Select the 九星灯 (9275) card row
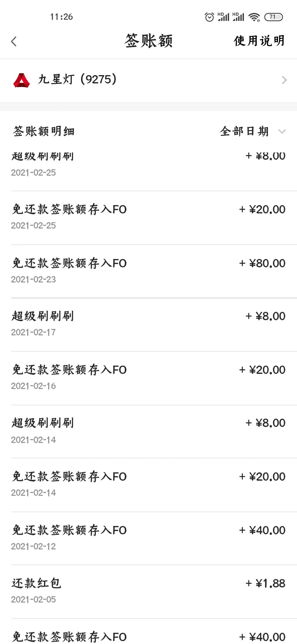The image size is (297, 644). click(148, 80)
